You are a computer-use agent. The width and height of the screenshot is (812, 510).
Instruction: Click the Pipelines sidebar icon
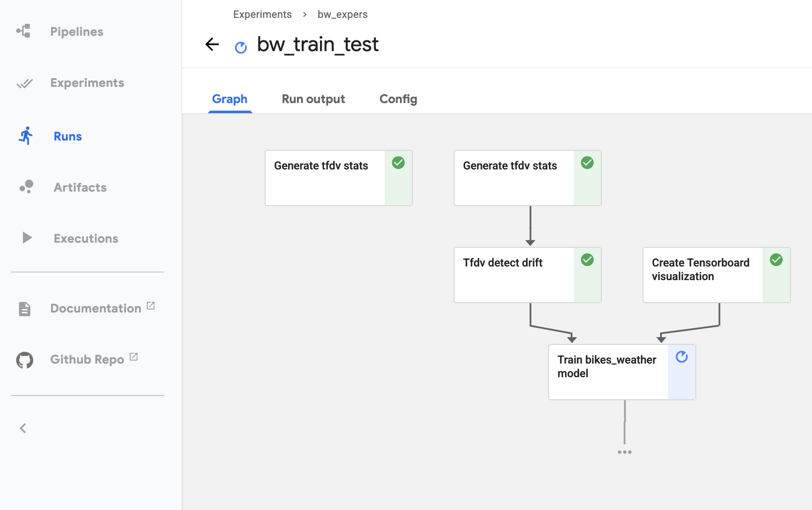[x=24, y=31]
